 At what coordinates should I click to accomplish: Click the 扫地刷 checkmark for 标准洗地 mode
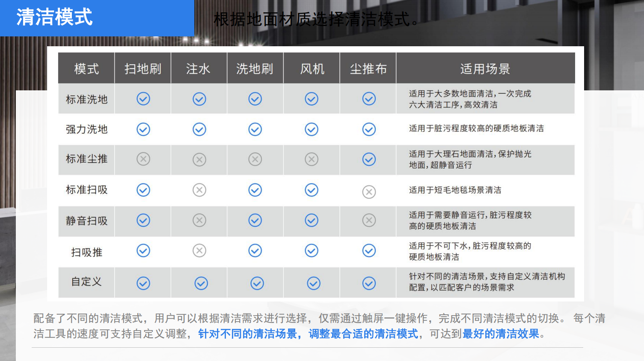[142, 98]
